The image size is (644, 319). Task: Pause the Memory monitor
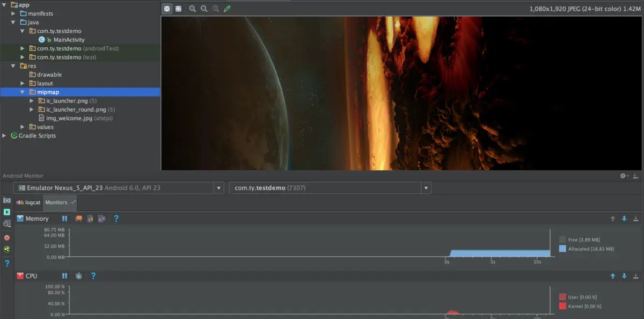[65, 219]
